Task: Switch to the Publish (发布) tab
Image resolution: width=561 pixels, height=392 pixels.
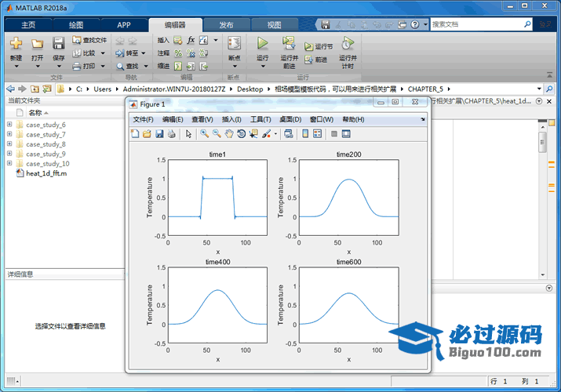Action: [226, 25]
